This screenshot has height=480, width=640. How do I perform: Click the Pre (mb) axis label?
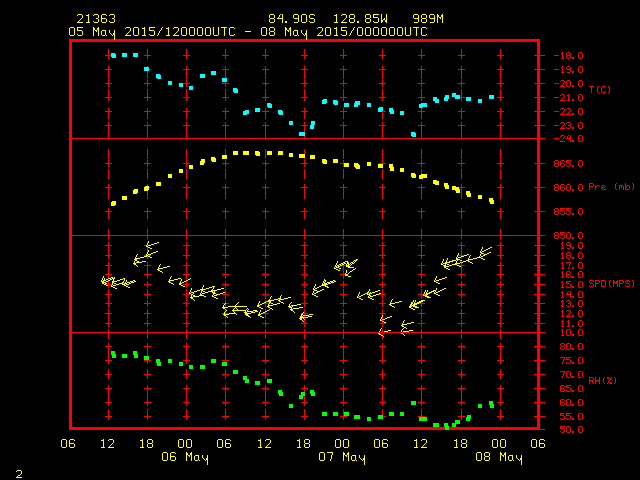pyautogui.click(x=611, y=187)
